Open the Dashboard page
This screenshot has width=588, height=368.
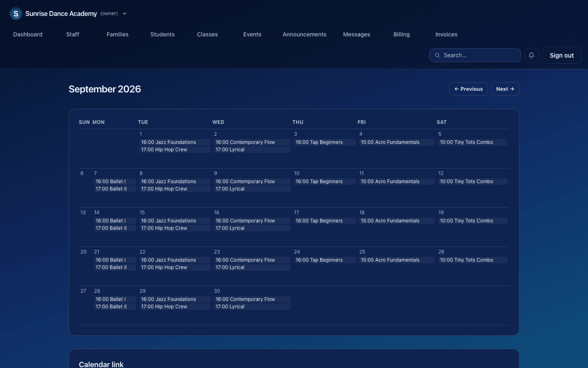pyautogui.click(x=28, y=34)
